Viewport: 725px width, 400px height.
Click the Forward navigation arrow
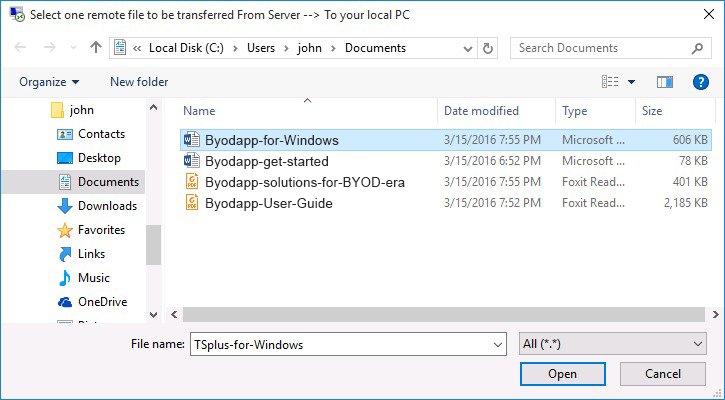[49, 48]
